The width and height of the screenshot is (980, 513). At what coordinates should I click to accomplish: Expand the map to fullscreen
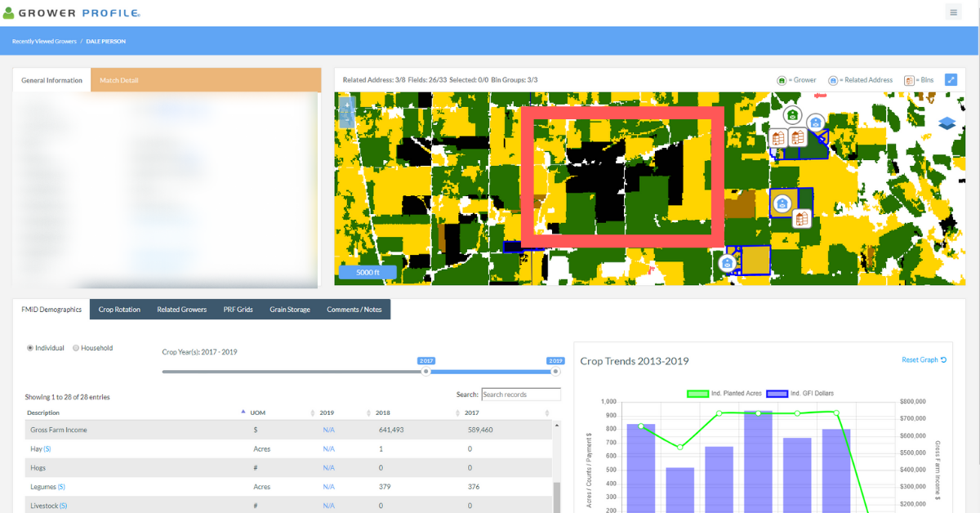[x=951, y=79]
